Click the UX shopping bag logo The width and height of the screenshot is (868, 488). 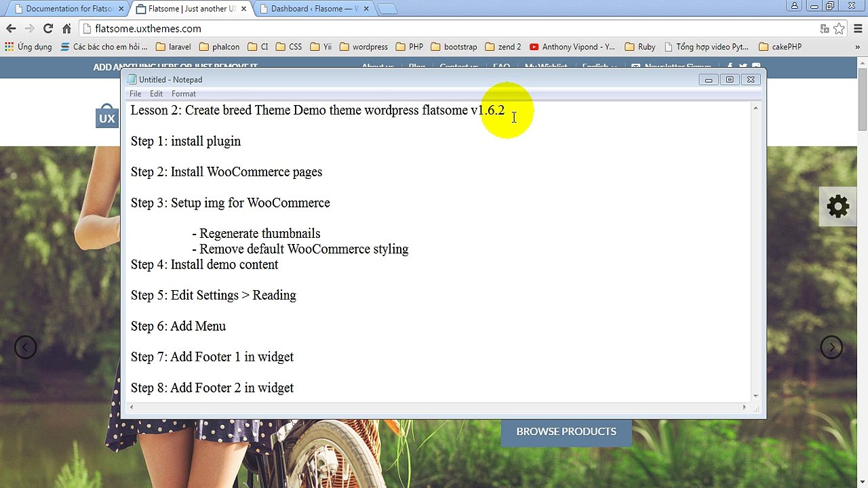(107, 116)
